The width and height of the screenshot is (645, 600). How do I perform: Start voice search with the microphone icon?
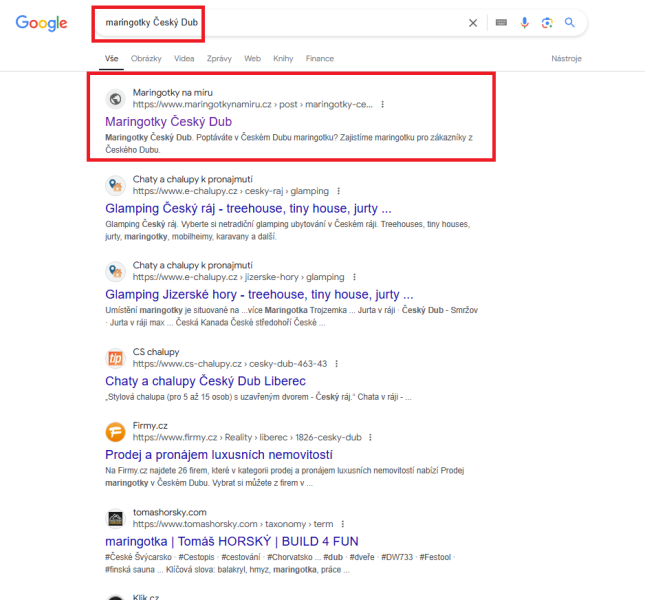[524, 23]
